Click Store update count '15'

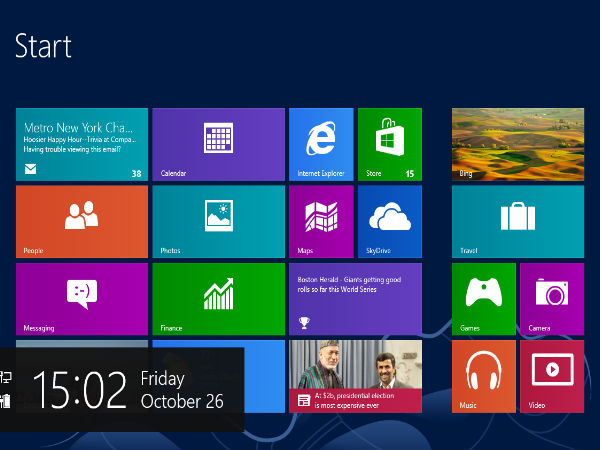(x=410, y=174)
